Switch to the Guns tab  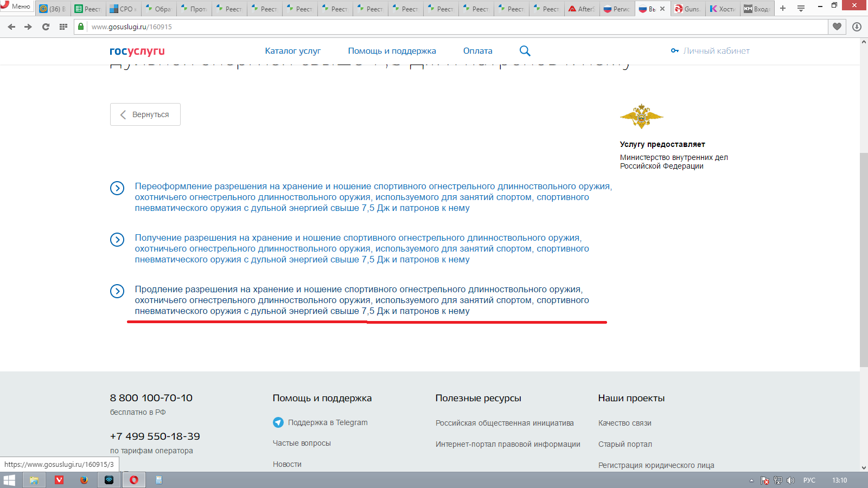687,9
